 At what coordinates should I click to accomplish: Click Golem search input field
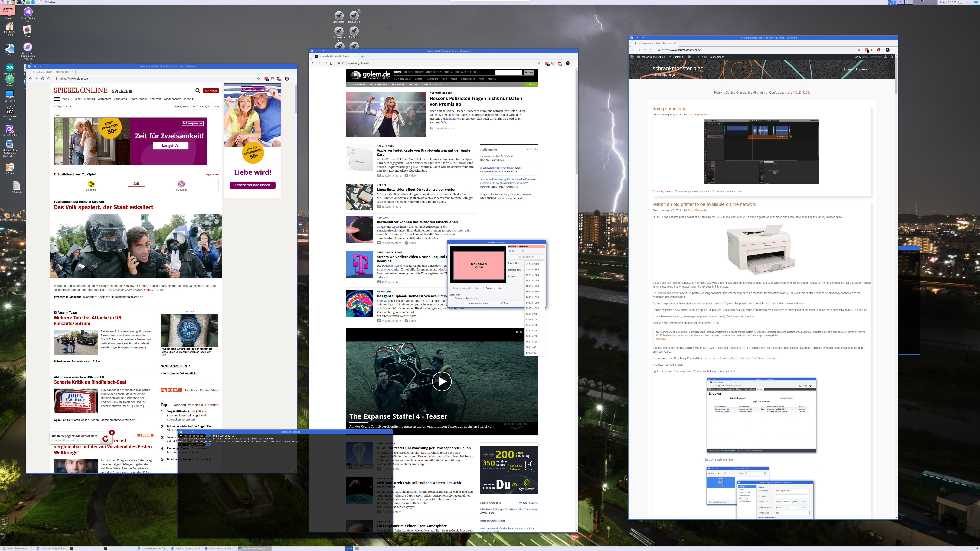(509, 72)
